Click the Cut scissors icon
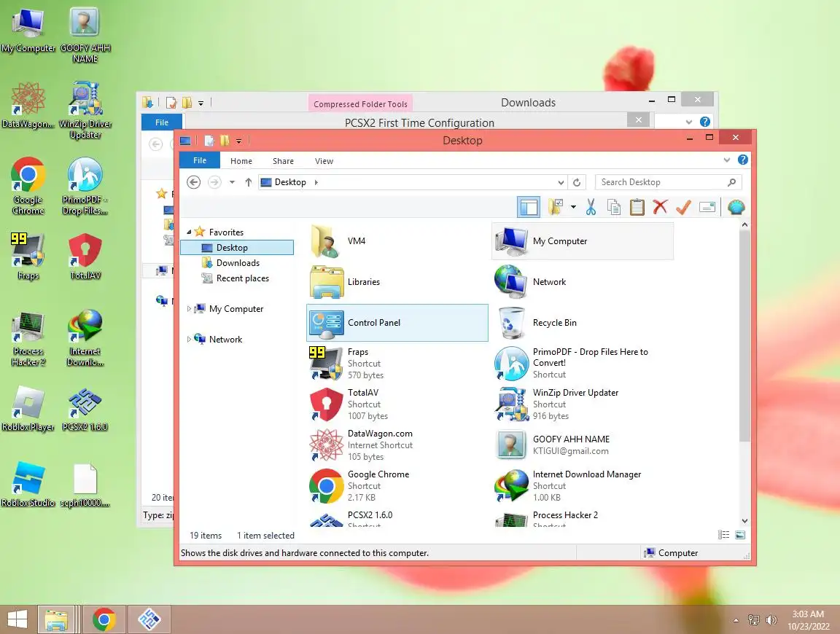 [x=591, y=207]
